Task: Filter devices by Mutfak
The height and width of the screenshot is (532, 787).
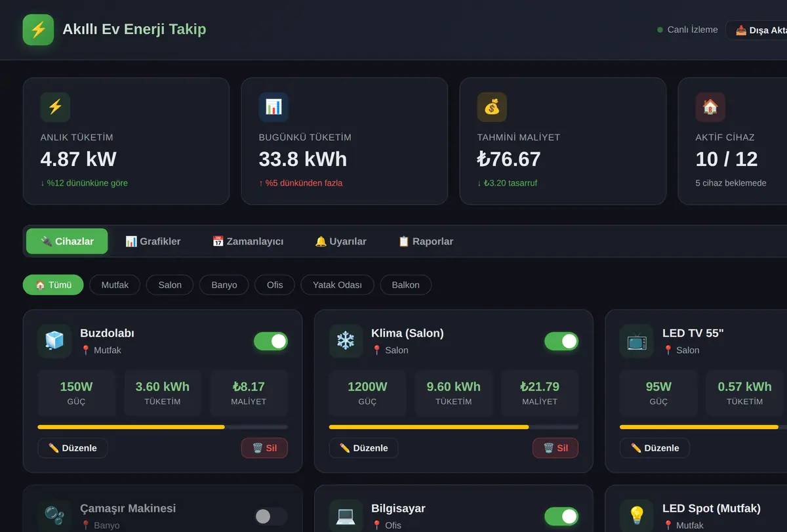Action: (115, 285)
